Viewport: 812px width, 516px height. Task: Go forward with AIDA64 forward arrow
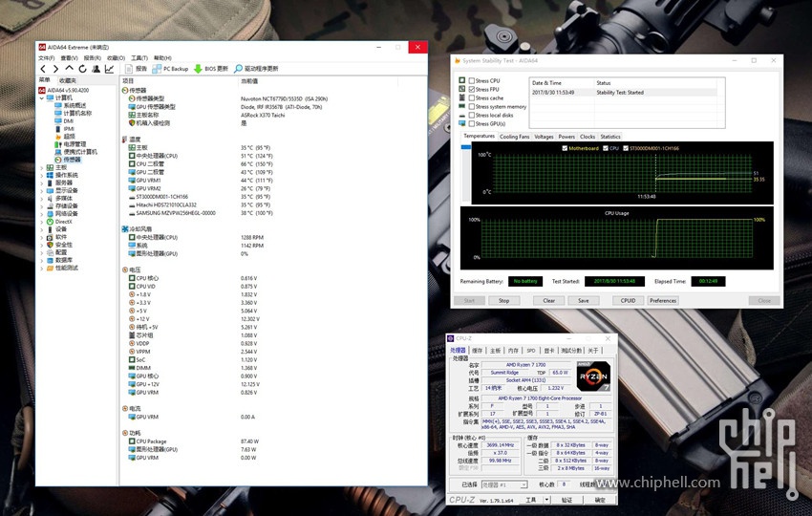point(55,69)
